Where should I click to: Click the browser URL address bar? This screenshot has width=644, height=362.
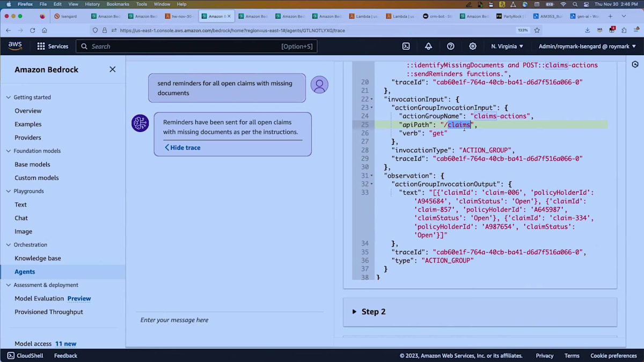317,31
